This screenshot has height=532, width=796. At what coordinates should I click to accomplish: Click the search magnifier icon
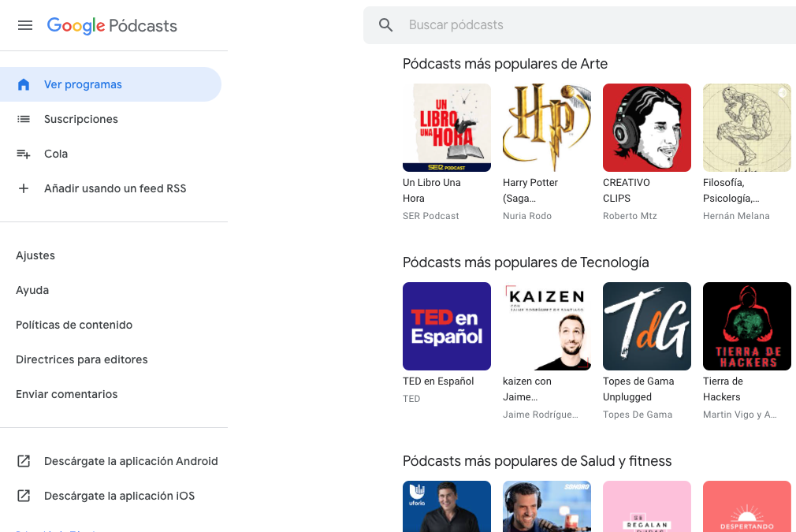click(x=386, y=25)
